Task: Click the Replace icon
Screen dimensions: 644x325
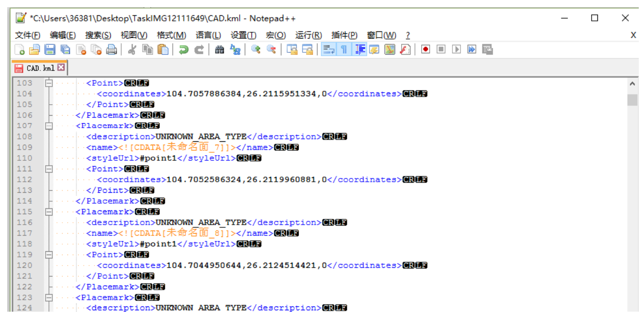Action: point(235,49)
